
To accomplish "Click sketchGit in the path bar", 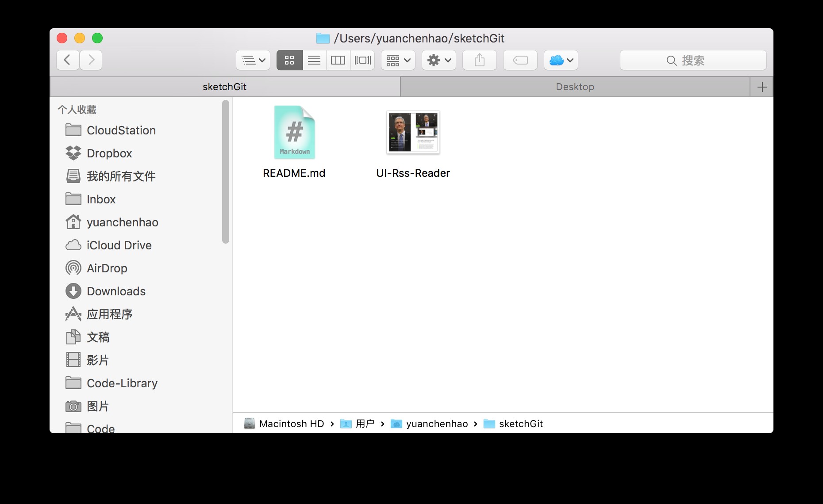I will tap(521, 424).
